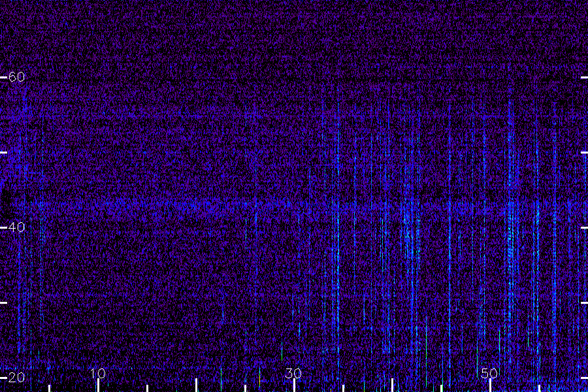Click the 40 label on the vertical axis
Image resolution: width=588 pixels, height=392 pixels.
[16, 227]
